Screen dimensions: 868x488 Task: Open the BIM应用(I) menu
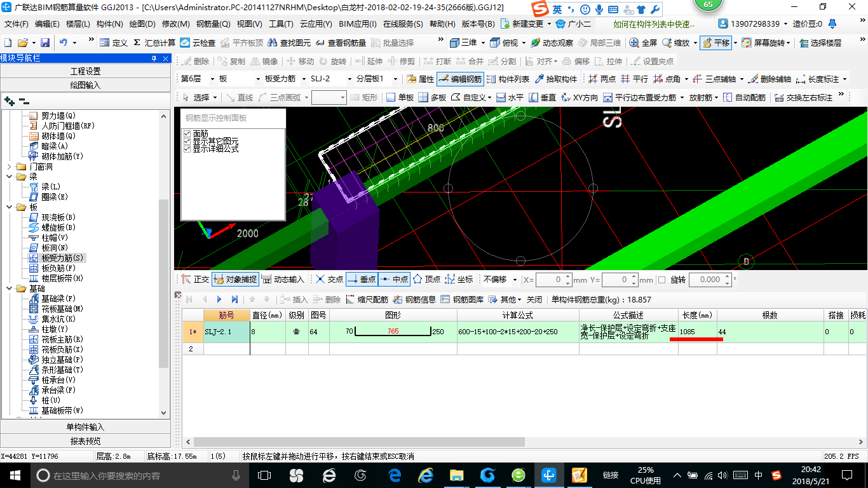358,24
